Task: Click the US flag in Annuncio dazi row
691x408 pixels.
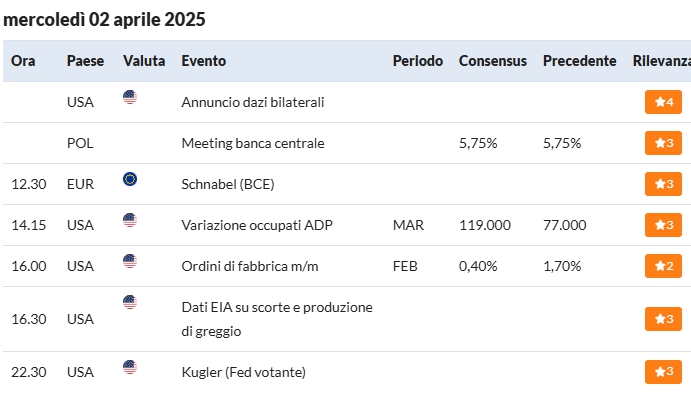Action: point(130,97)
